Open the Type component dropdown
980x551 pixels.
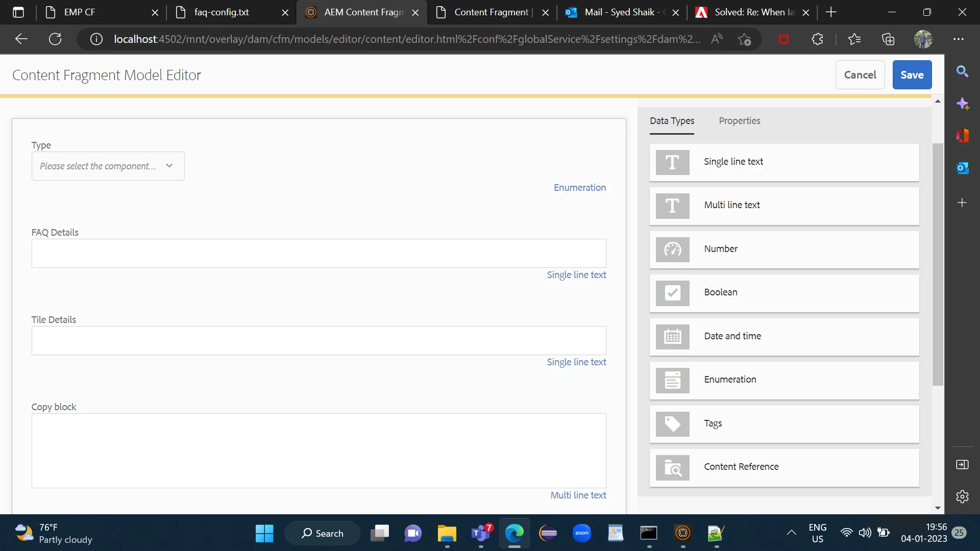pyautogui.click(x=108, y=166)
